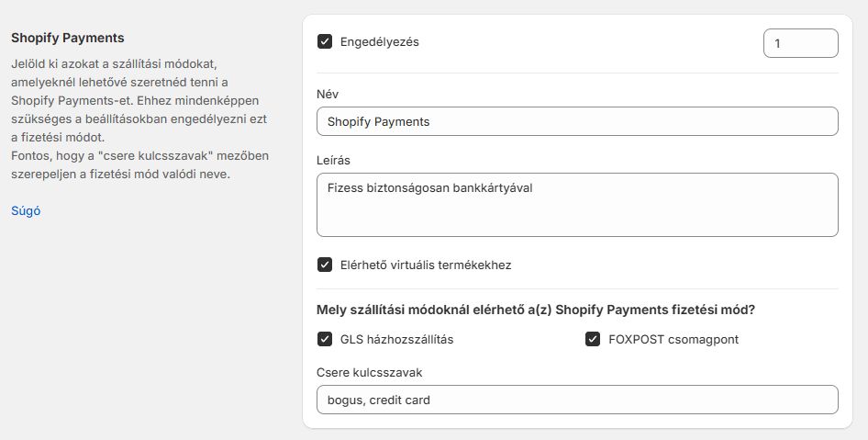The image size is (868, 440).
Task: Untick the FOXPOST csomagpont checkbox
Action: (593, 339)
